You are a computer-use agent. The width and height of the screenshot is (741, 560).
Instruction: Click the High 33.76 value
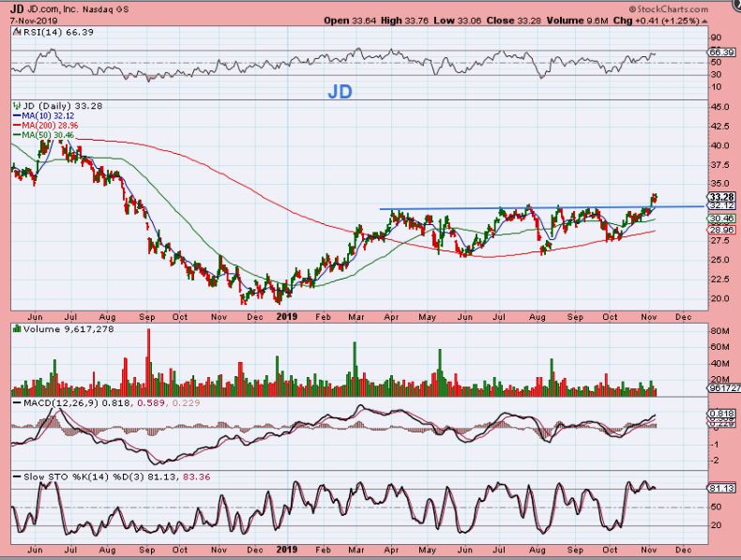405,21
